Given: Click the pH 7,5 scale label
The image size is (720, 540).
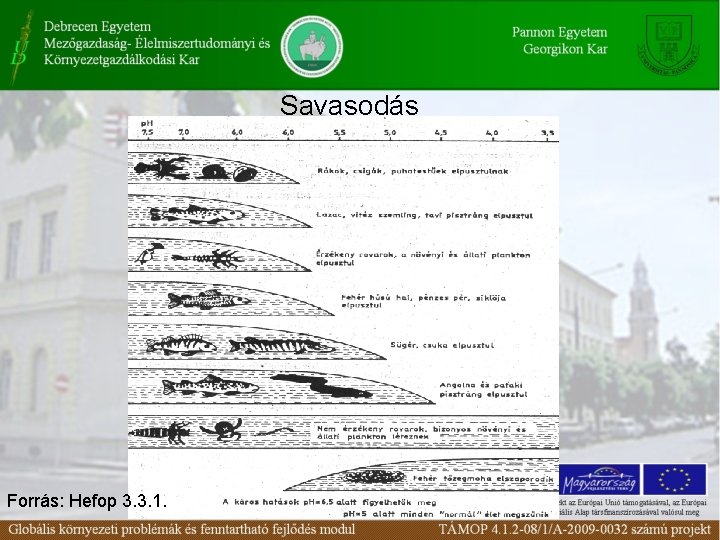Looking at the screenshot, I should (147, 132).
